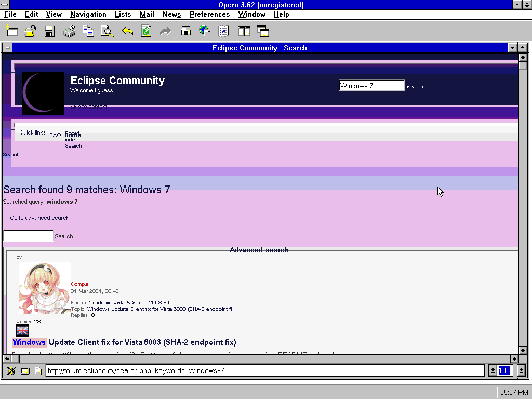Click the Print icon in the toolbar

pyautogui.click(x=68, y=31)
